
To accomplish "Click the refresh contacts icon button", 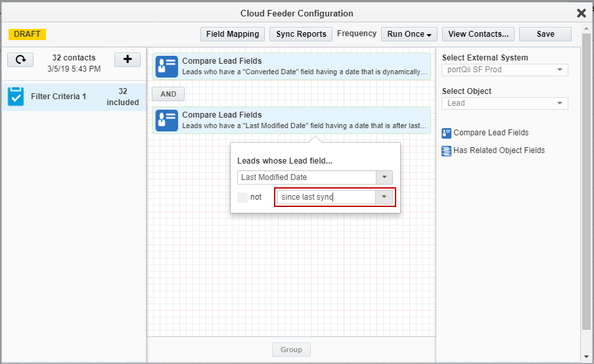I will [x=21, y=60].
